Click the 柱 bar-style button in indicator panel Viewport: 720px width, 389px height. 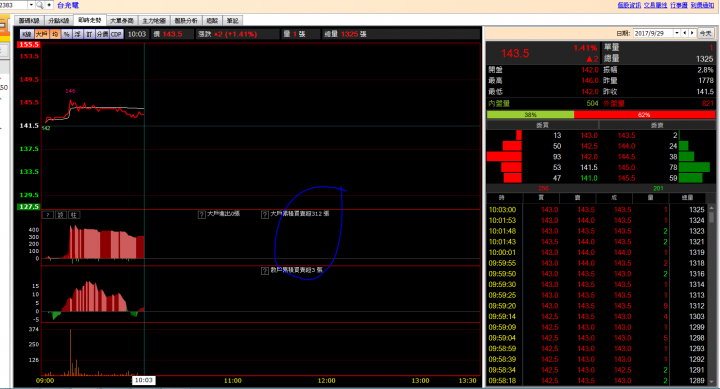[x=74, y=215]
